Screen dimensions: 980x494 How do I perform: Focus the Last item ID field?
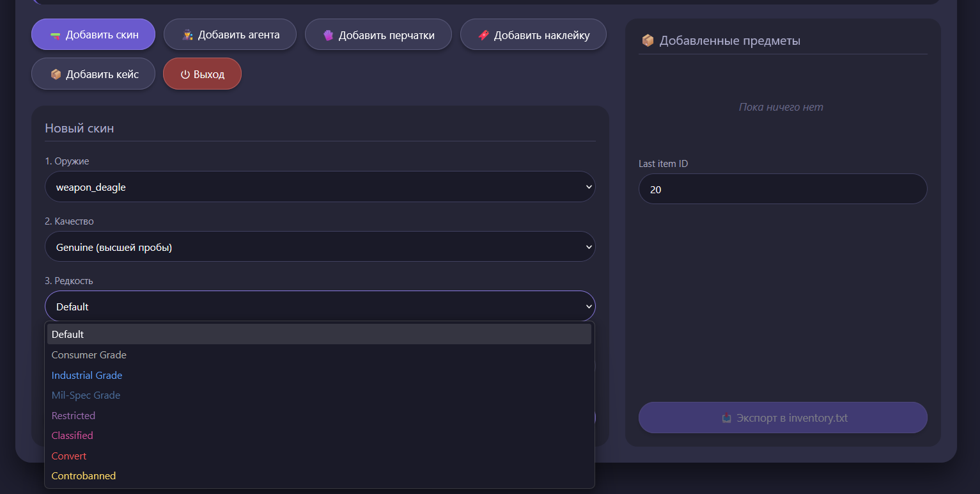782,189
